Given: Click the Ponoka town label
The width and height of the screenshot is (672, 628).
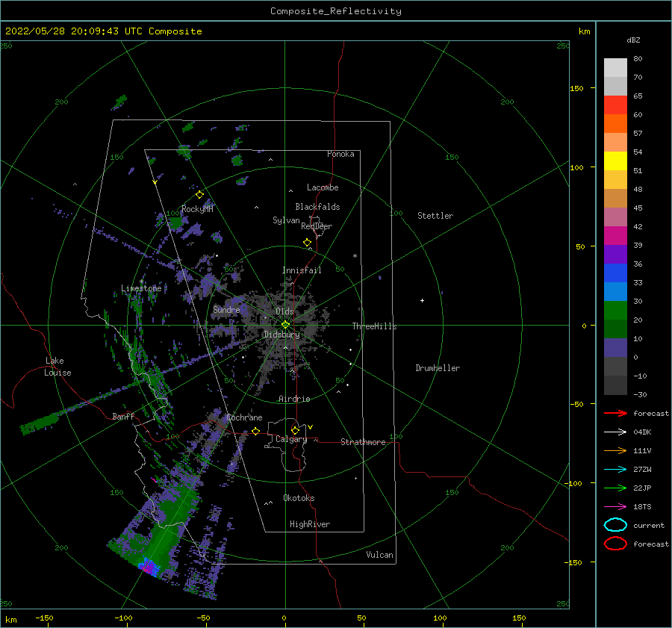Looking at the screenshot, I should [340, 154].
